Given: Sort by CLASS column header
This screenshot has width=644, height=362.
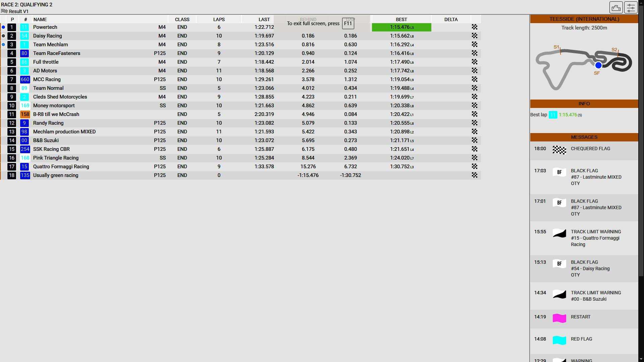Looking at the screenshot, I should pyautogui.click(x=182, y=19).
